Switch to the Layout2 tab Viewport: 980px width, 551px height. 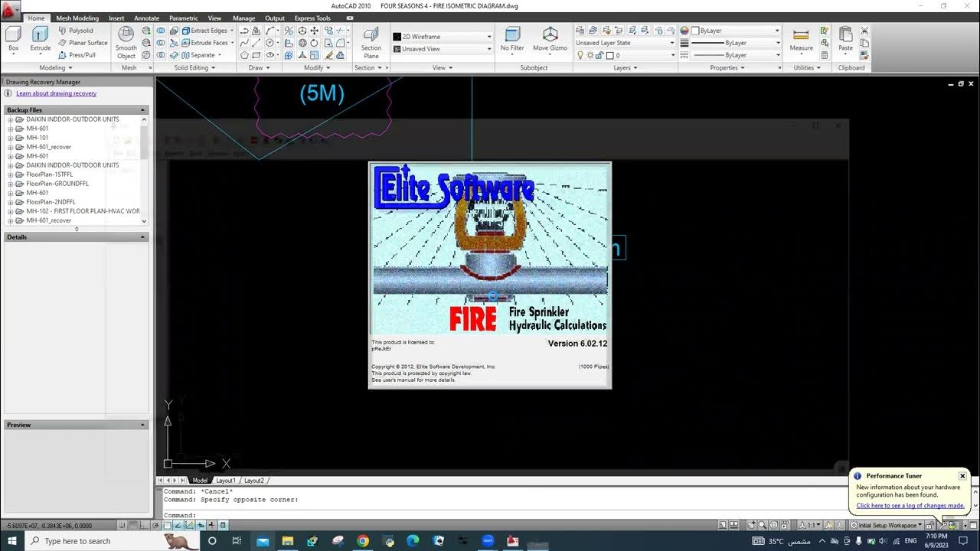(254, 481)
